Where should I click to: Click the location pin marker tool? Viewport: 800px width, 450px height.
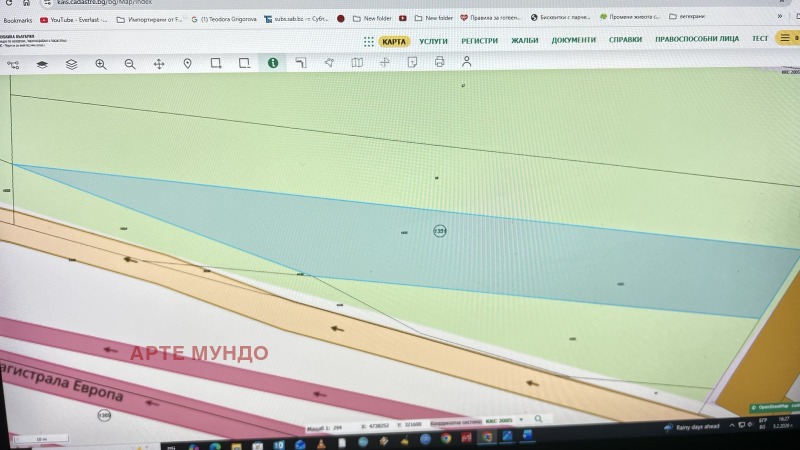[188, 63]
